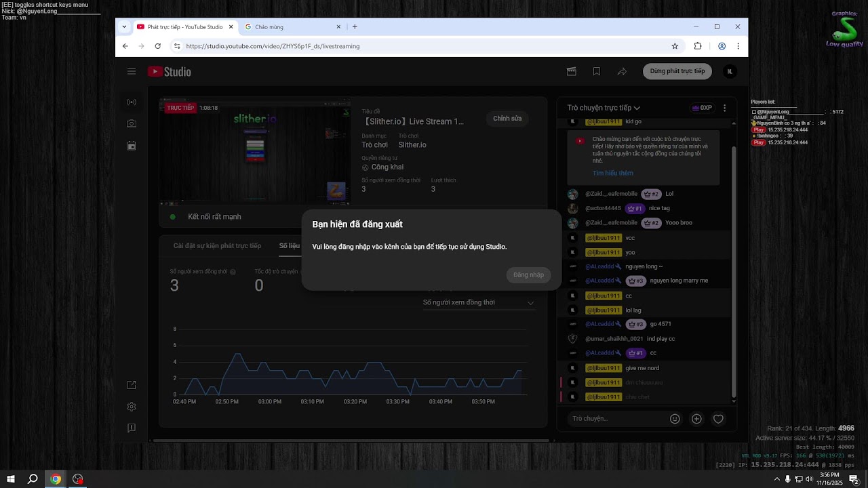Image resolution: width=868 pixels, height=488 pixels.
Task: Show hidden system tray icons chevron
Action: coord(776,479)
